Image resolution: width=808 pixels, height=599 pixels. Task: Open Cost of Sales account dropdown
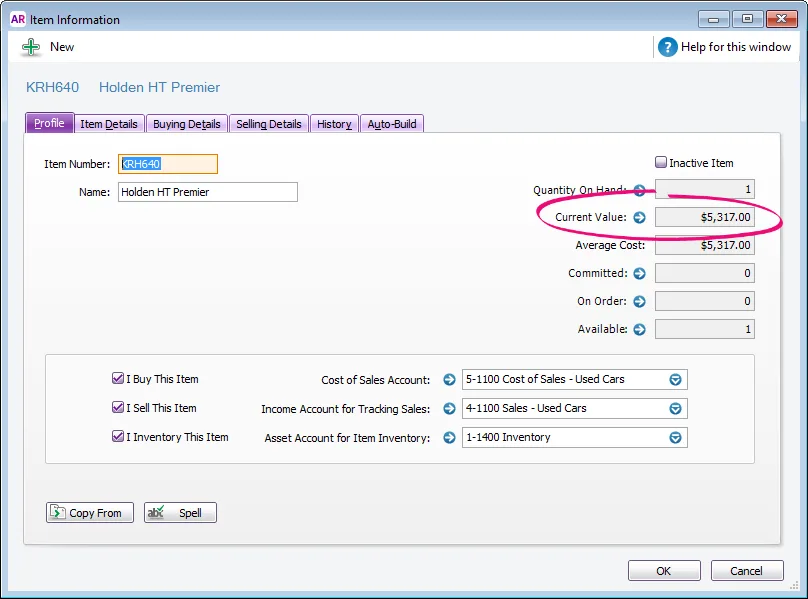(x=675, y=380)
